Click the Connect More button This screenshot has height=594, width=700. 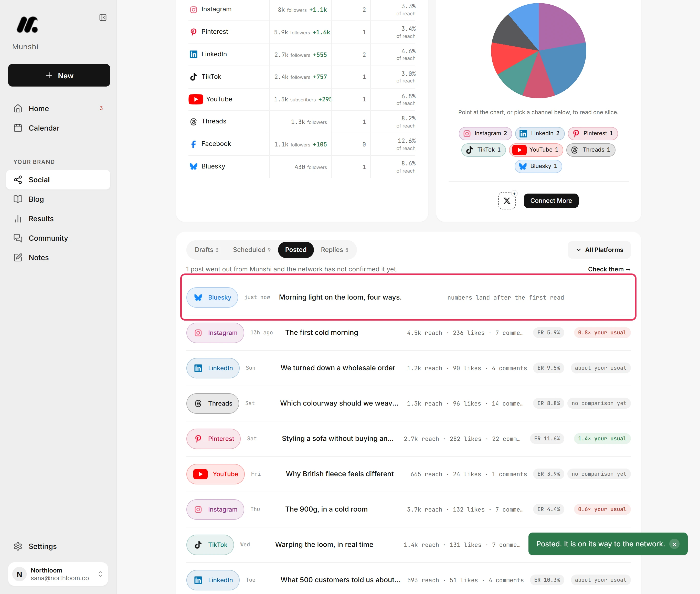click(551, 201)
